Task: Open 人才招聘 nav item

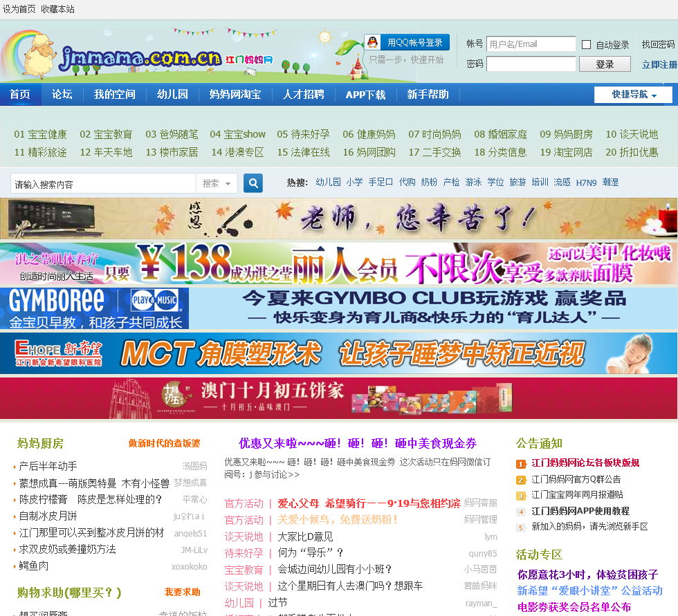Action: (x=303, y=94)
